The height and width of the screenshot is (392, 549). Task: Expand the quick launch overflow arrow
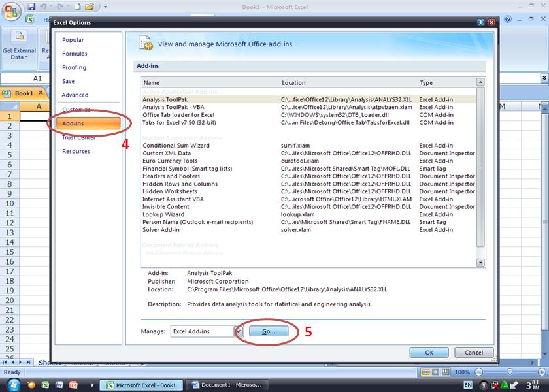tap(92, 385)
